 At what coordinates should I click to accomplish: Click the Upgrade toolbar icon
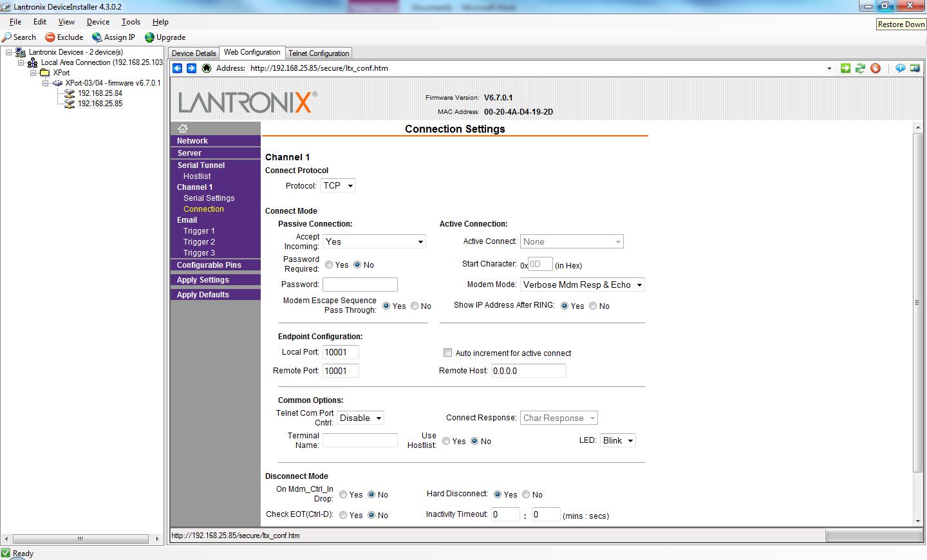pos(149,37)
